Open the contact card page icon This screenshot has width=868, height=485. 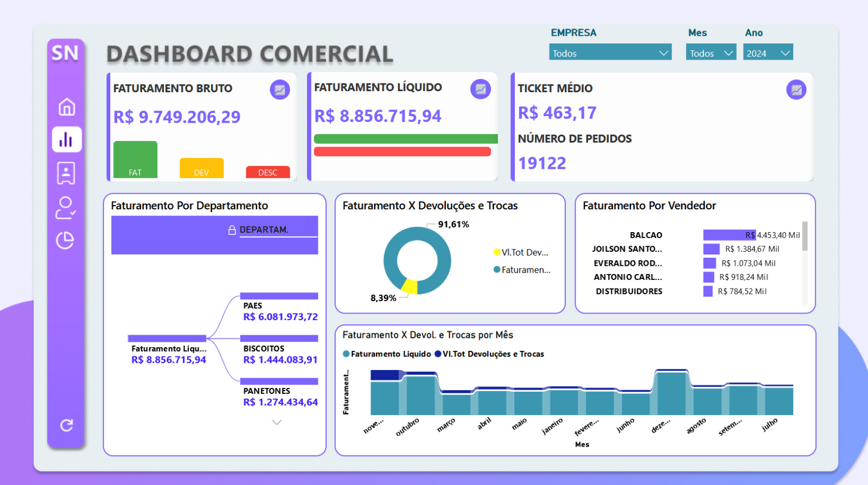(66, 173)
